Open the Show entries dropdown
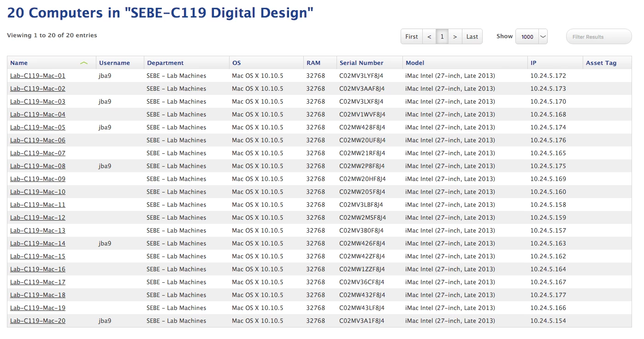 pos(532,37)
